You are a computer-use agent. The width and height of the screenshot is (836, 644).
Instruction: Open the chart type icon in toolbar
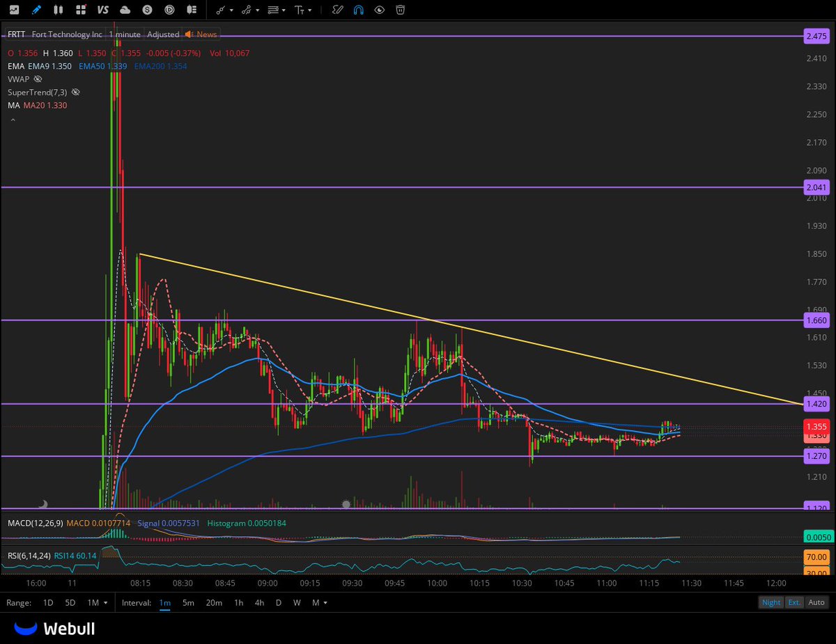[14, 10]
